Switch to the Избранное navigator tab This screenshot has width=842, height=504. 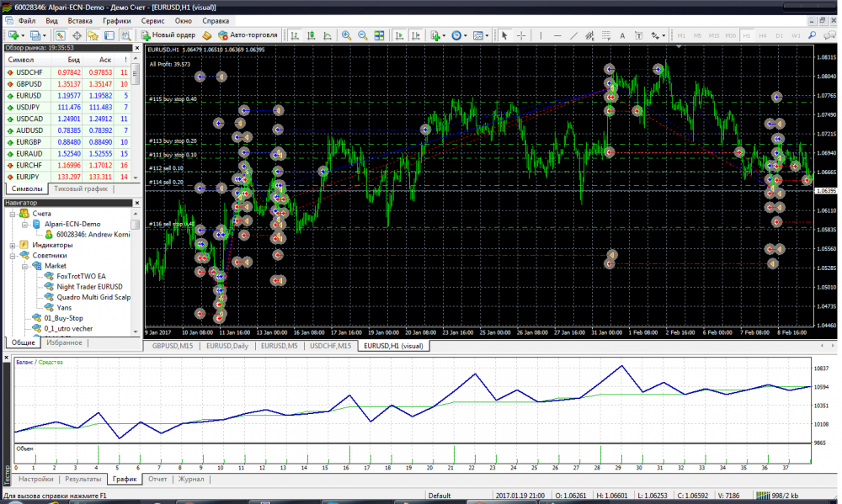[64, 342]
